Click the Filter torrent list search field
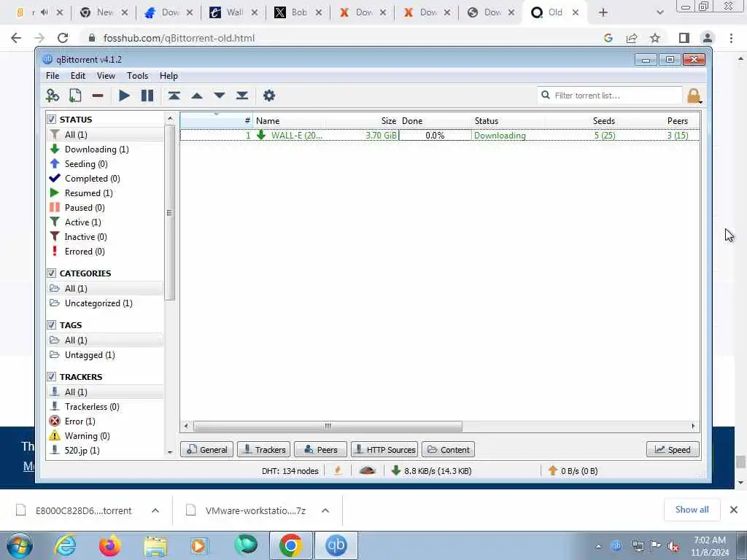Screen dimensions: 747x560 [610, 96]
